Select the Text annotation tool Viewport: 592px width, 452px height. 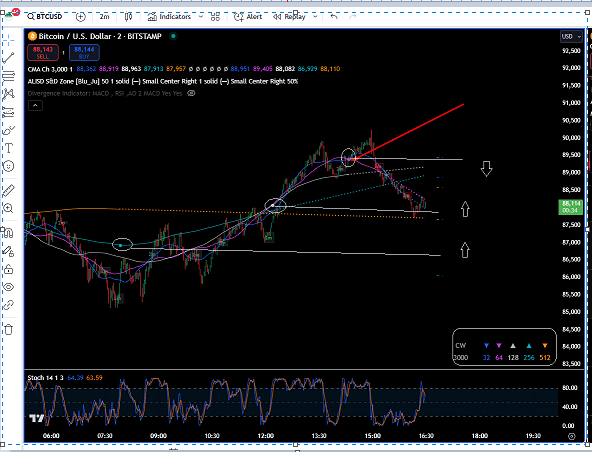click(x=8, y=148)
